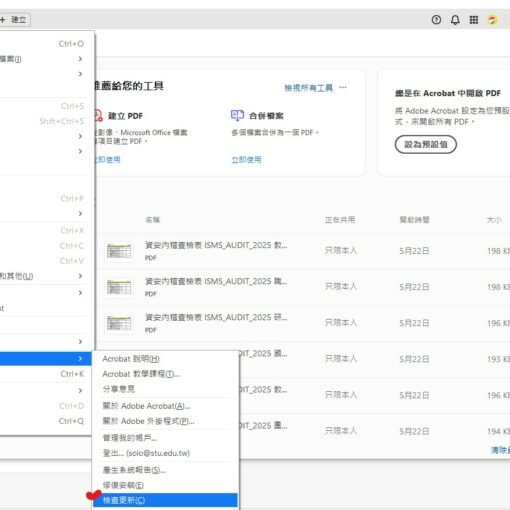The height and width of the screenshot is (510, 510).
Task: Click 5月22日 in the 194 KB row
Action: [414, 431]
